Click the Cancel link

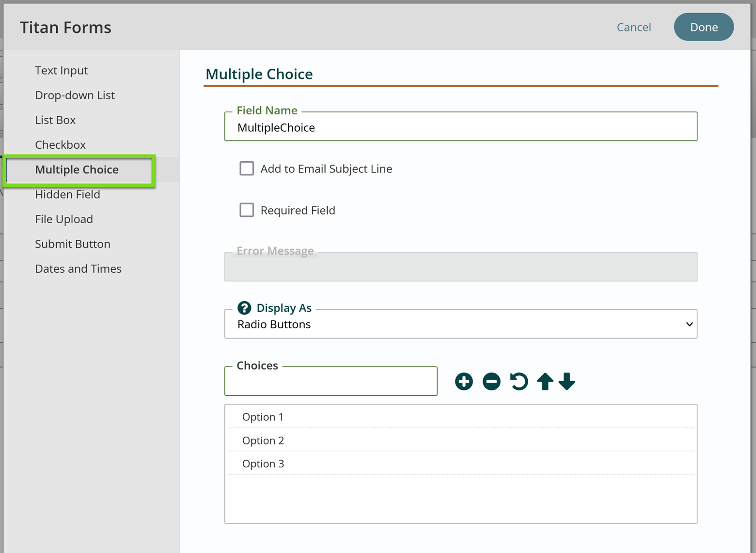click(633, 27)
